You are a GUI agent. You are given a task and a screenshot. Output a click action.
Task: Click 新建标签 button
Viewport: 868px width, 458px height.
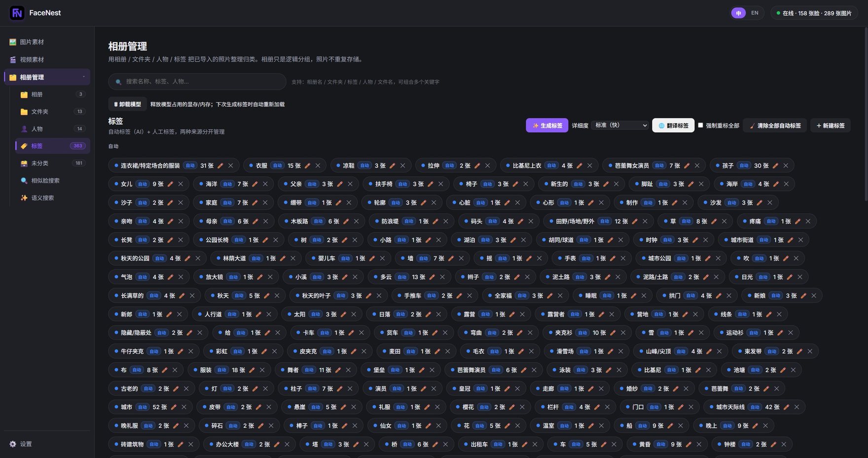pyautogui.click(x=831, y=125)
